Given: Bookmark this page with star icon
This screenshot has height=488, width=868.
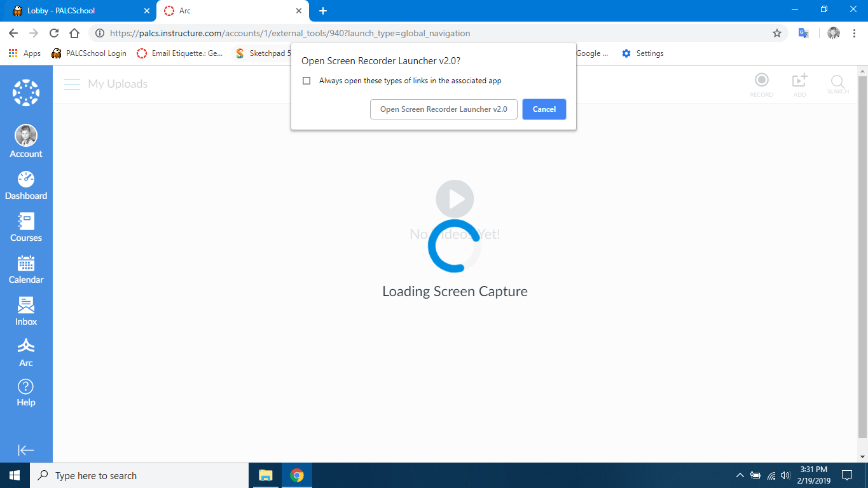Looking at the screenshot, I should 777,33.
